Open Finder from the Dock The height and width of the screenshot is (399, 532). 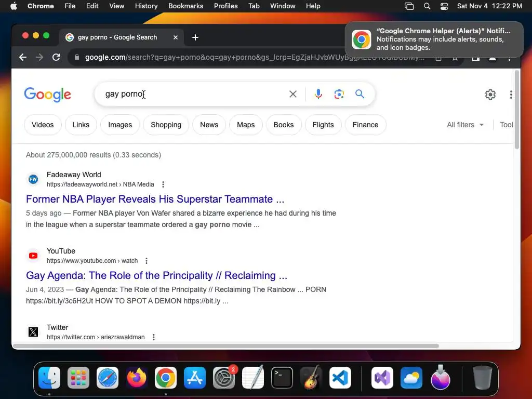[x=49, y=378]
